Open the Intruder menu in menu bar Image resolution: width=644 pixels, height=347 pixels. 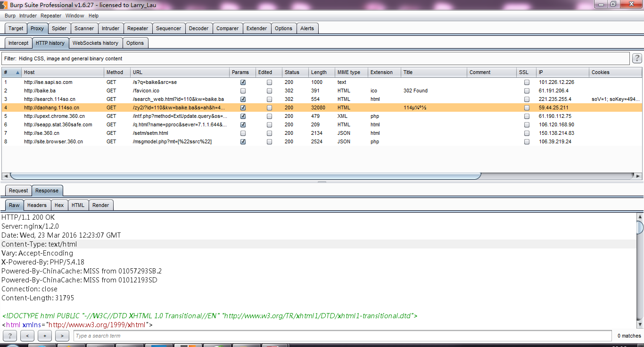coord(28,16)
